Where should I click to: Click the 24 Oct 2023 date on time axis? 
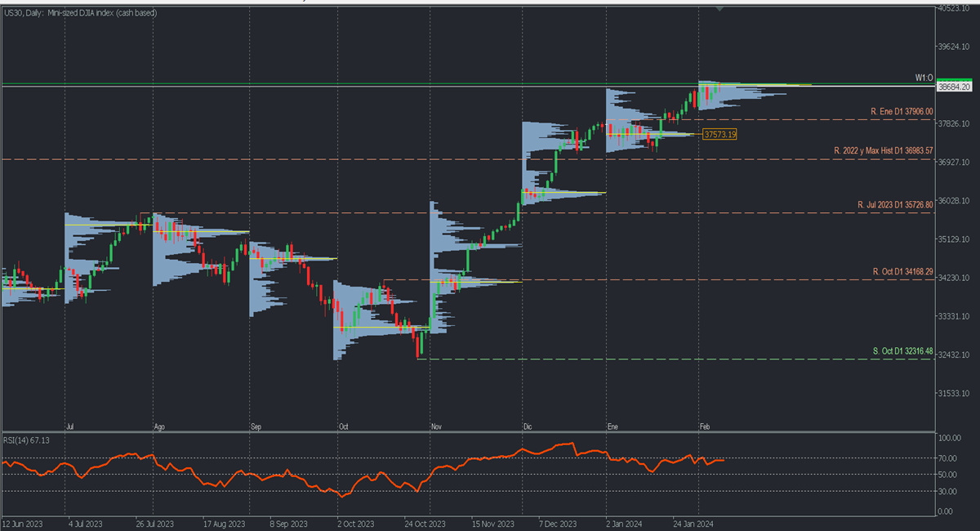click(x=425, y=522)
